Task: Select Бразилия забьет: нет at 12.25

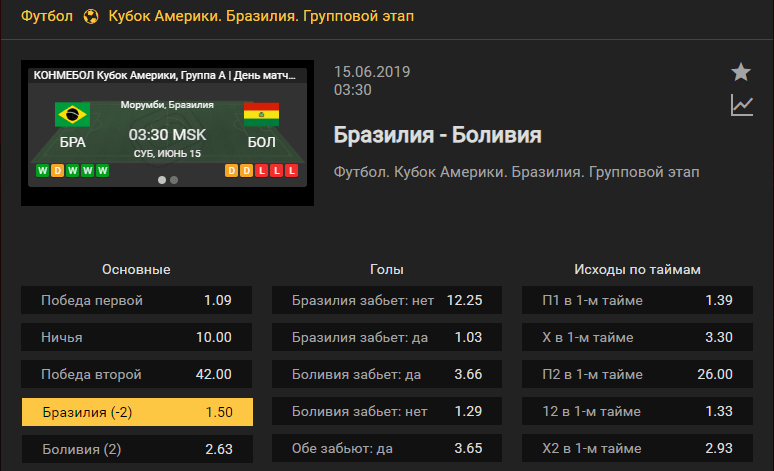Action: coord(387,300)
